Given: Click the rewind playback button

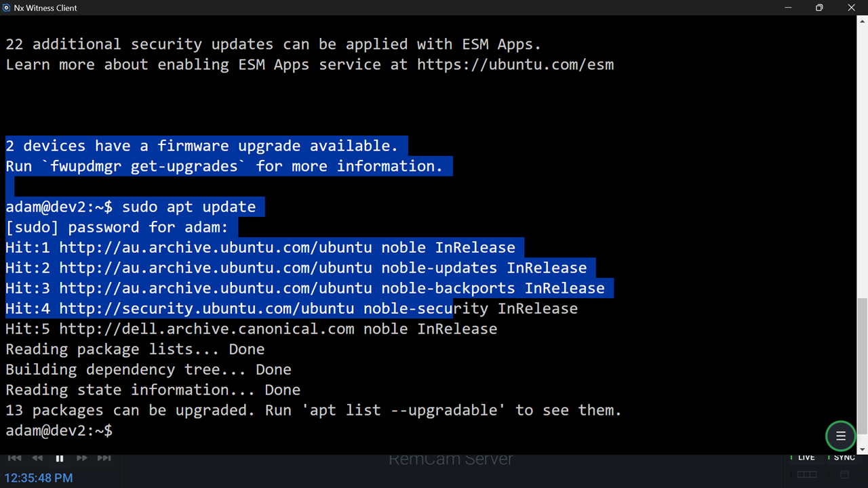Looking at the screenshot, I should tap(37, 459).
